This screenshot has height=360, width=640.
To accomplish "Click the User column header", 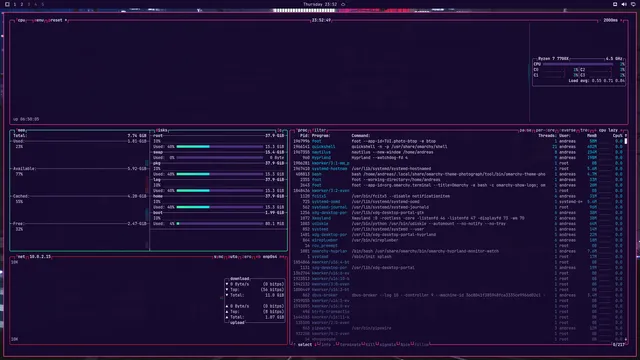I will point(565,136).
